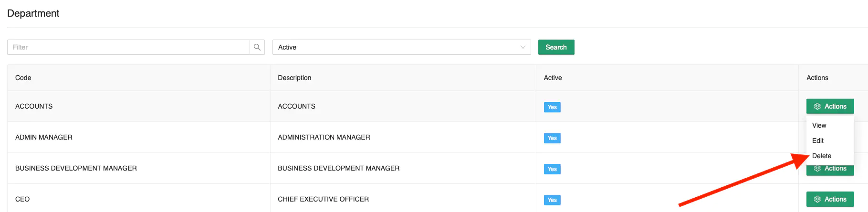Click the chevron arrow of the Active dropdown
This screenshot has width=868, height=212.
(523, 47)
